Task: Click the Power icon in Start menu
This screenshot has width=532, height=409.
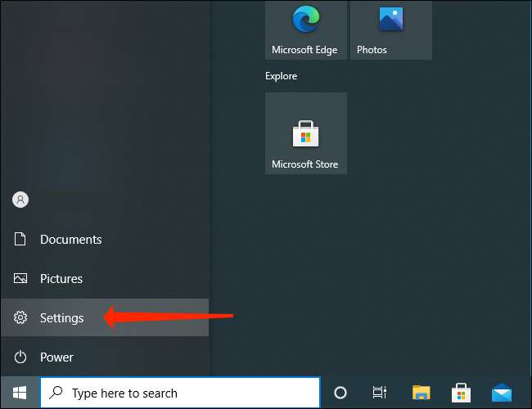Action: [x=21, y=357]
